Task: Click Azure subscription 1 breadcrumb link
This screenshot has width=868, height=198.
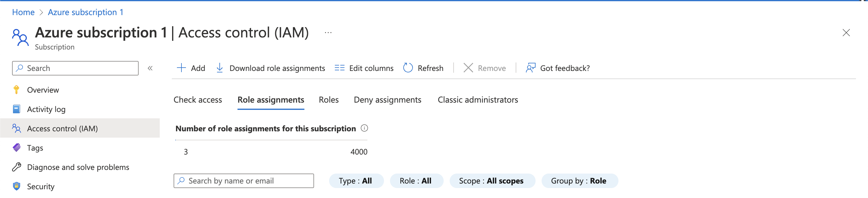Action: click(x=86, y=12)
